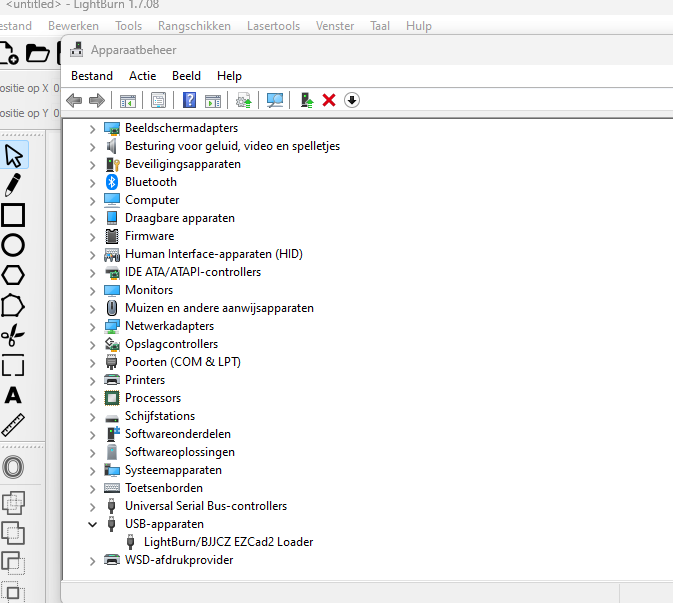Expand the Netwerkadapters node

[x=92, y=327]
